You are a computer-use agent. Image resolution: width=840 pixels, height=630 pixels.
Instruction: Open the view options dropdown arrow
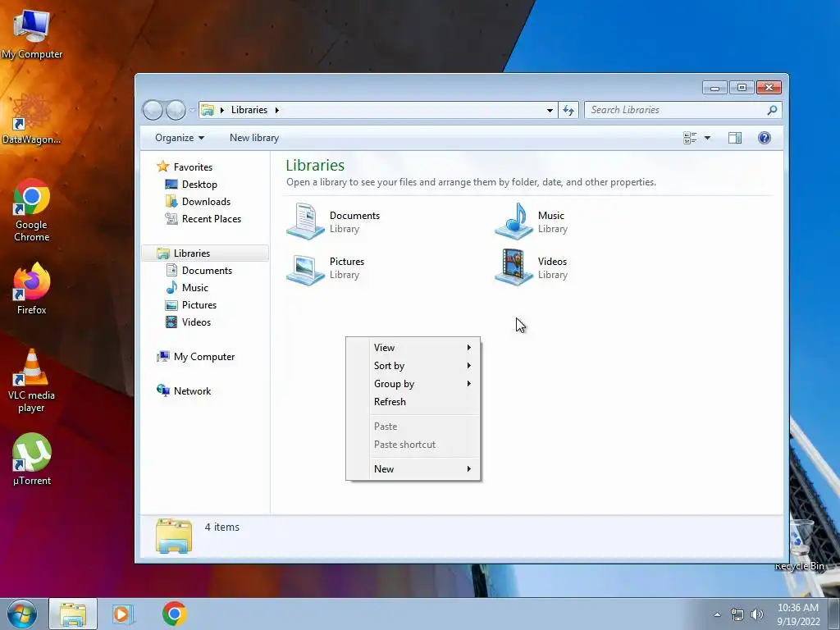click(x=707, y=138)
